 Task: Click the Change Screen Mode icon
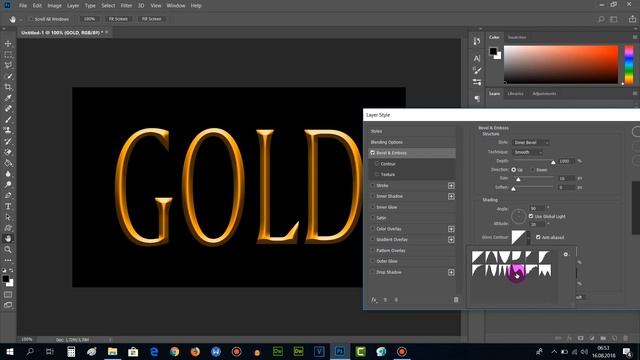point(8,305)
